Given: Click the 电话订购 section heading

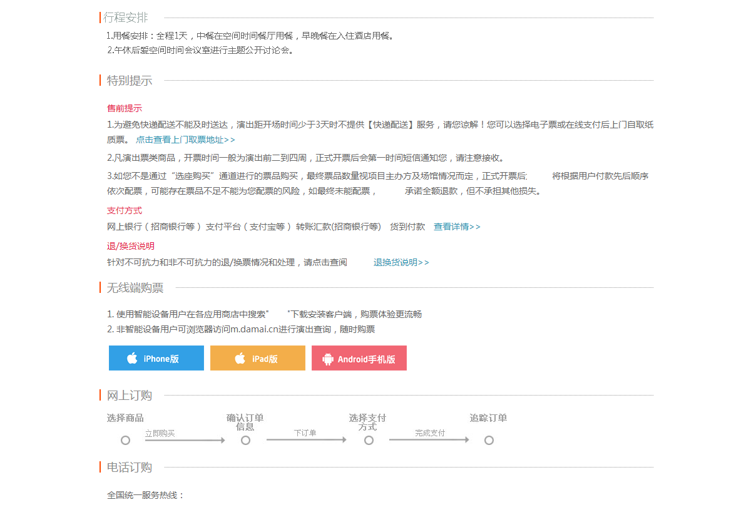Looking at the screenshot, I should coord(130,467).
